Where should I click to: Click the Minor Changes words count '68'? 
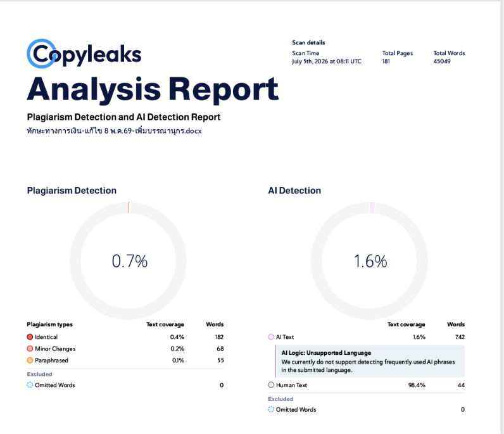220,348
